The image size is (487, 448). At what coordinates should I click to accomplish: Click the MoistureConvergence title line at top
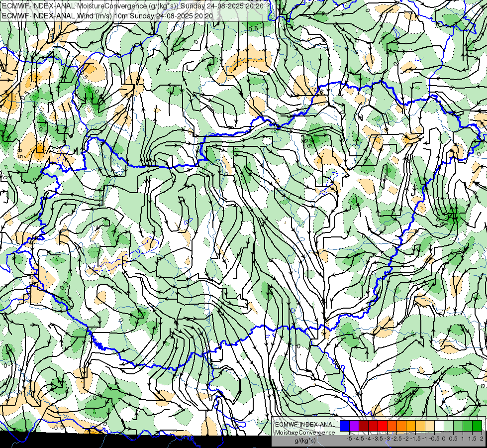pyautogui.click(x=133, y=6)
